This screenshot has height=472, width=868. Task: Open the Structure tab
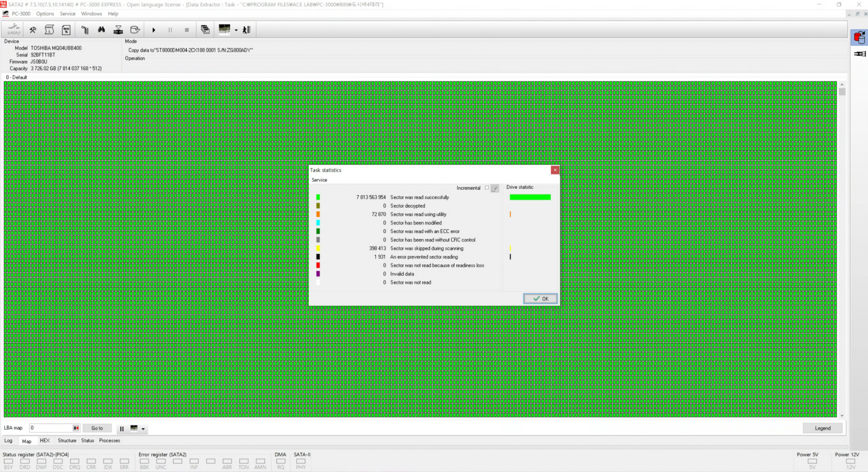coord(67,441)
